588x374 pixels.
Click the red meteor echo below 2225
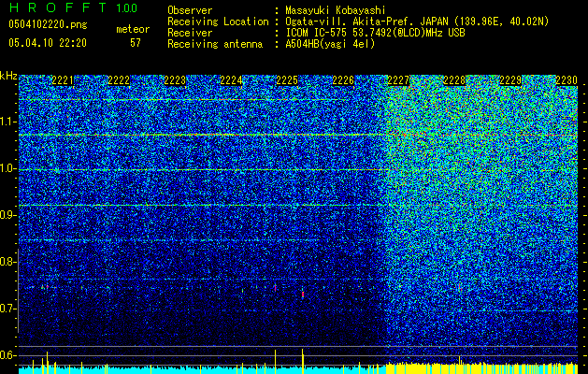[x=303, y=295]
